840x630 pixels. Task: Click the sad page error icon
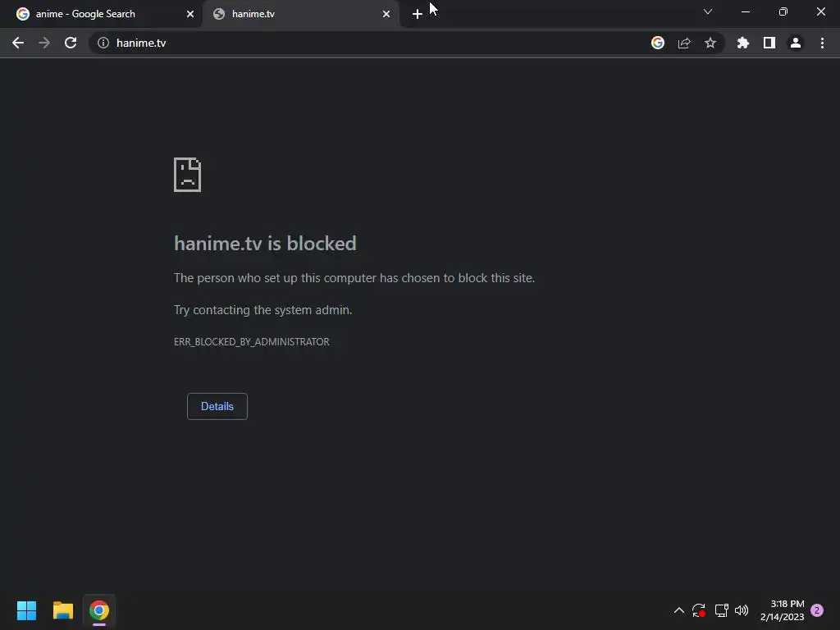click(188, 175)
